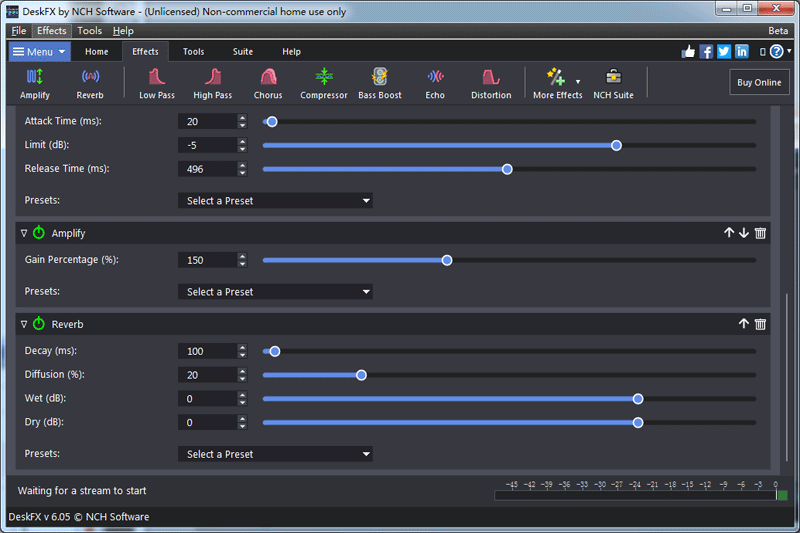
Task: Click the Wet (dB) stepper arrows
Action: pyautogui.click(x=242, y=399)
